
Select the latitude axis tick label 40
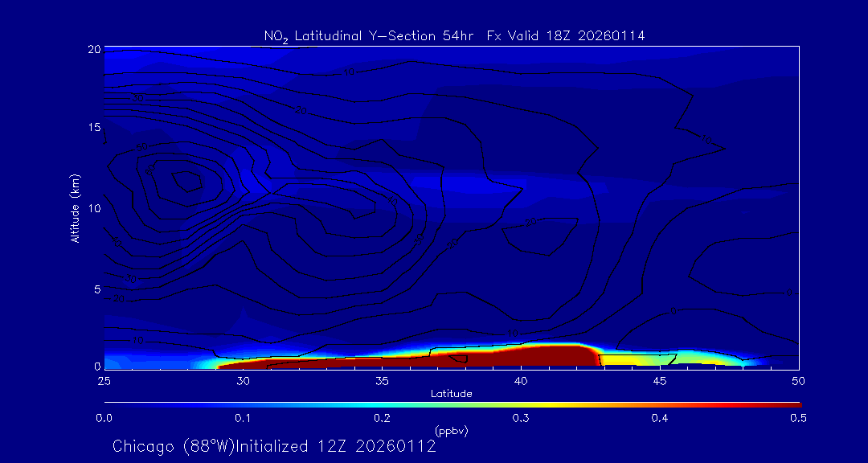pos(521,381)
